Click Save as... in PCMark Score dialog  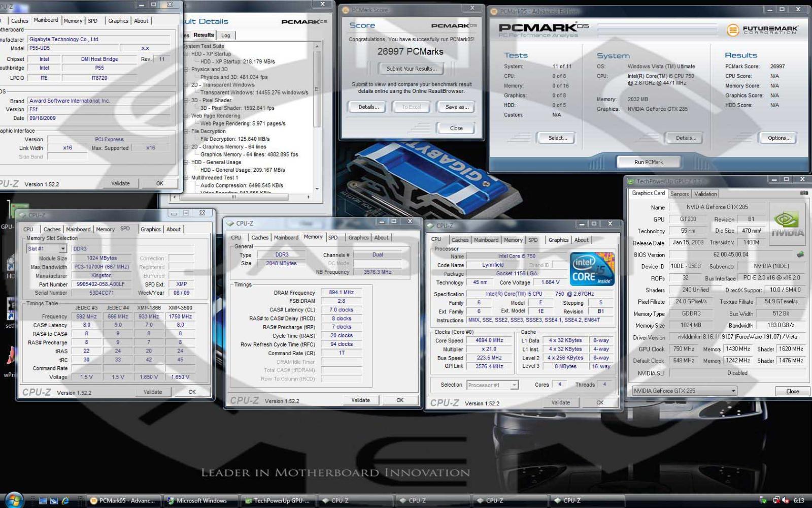(x=457, y=107)
